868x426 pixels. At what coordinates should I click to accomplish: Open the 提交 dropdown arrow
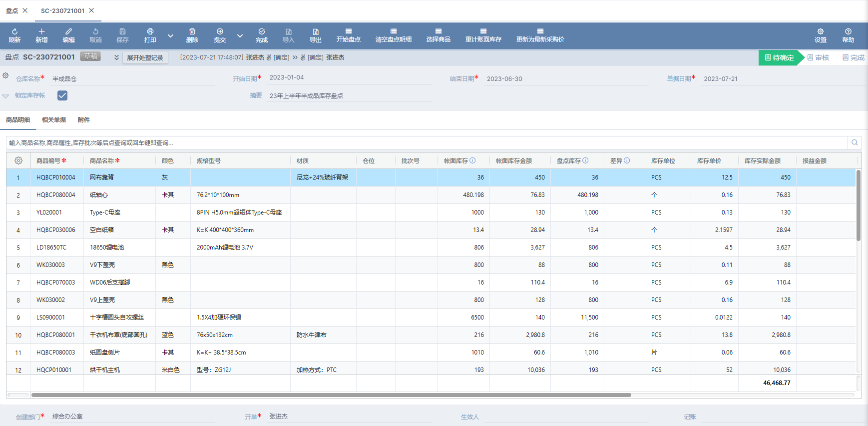240,36
